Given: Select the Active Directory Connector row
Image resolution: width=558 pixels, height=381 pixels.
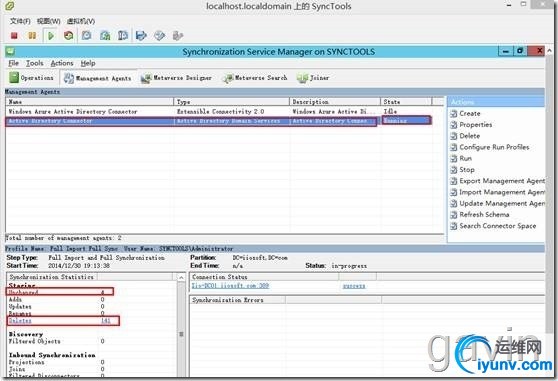Looking at the screenshot, I should pos(220,121).
